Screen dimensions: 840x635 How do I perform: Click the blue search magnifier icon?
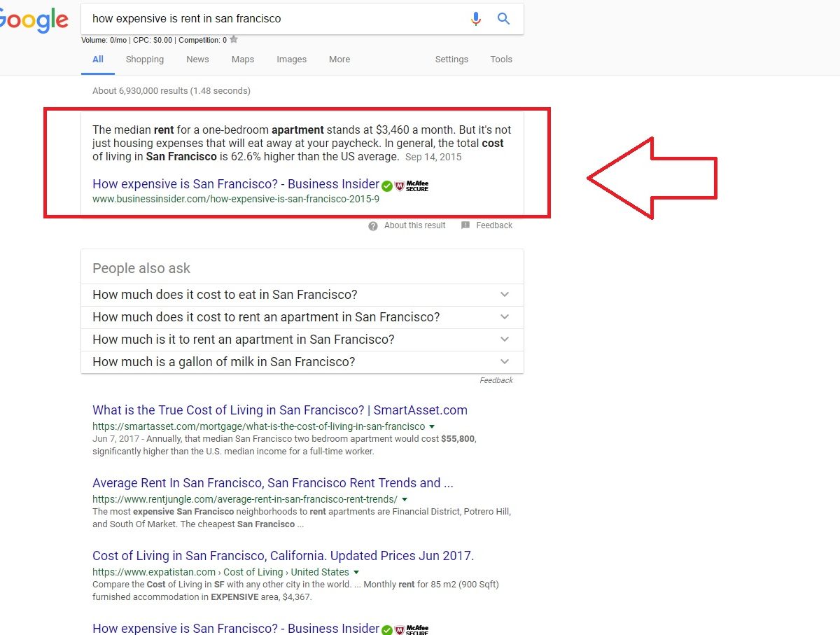(x=503, y=19)
